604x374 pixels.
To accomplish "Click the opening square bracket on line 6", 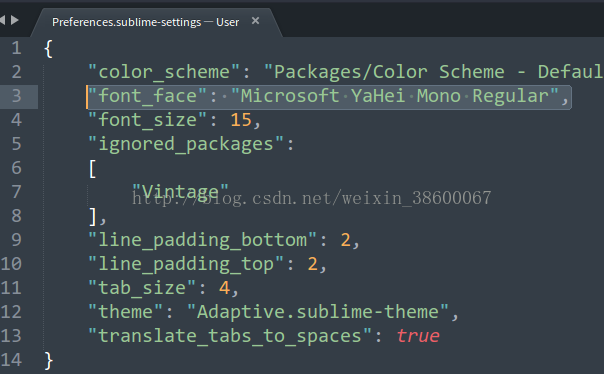I will pos(92,169).
